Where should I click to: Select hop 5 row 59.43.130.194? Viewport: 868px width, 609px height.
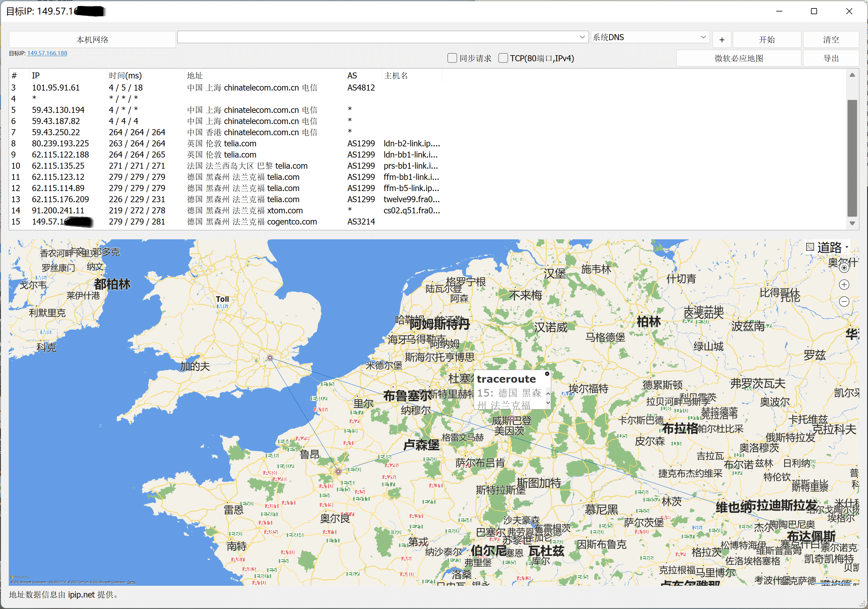coord(225,110)
